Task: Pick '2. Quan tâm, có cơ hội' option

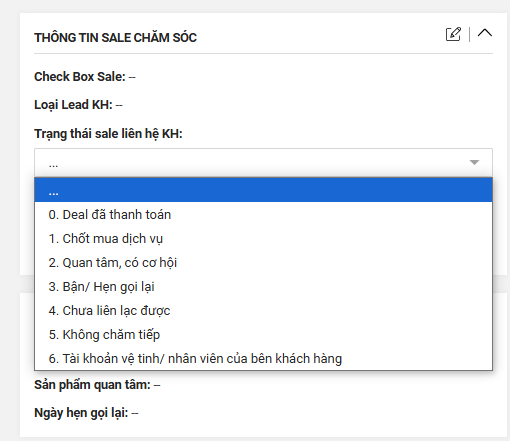Action: (x=263, y=262)
